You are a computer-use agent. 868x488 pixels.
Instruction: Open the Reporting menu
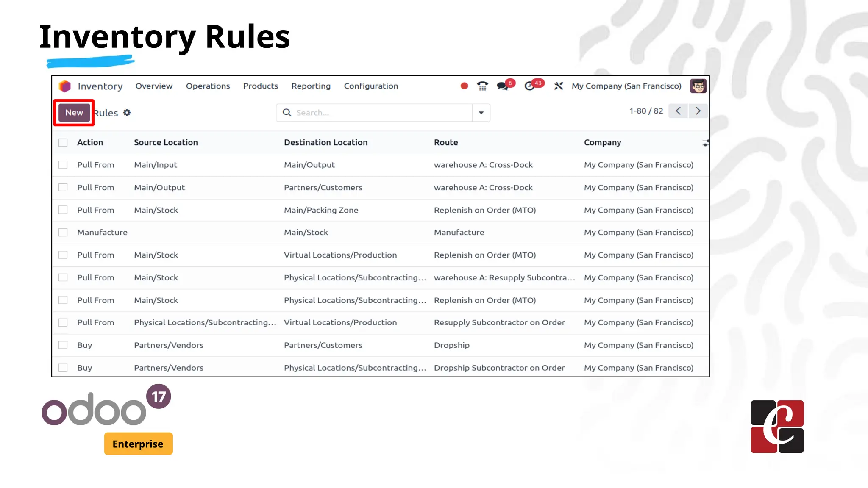point(311,86)
